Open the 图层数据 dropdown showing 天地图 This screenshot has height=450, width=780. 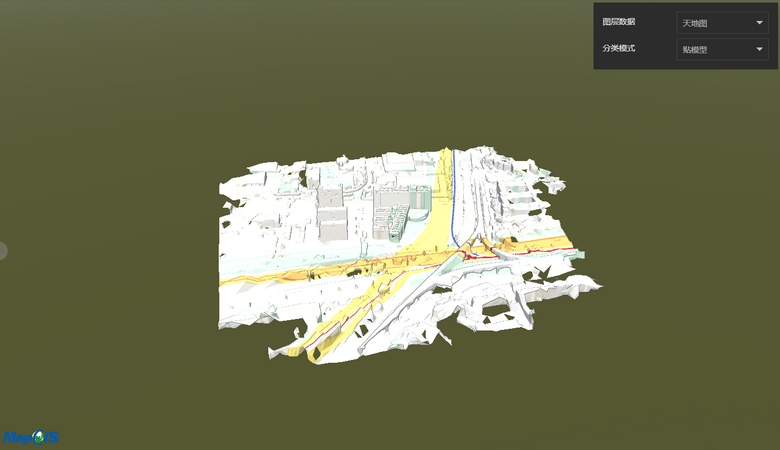tap(722, 23)
